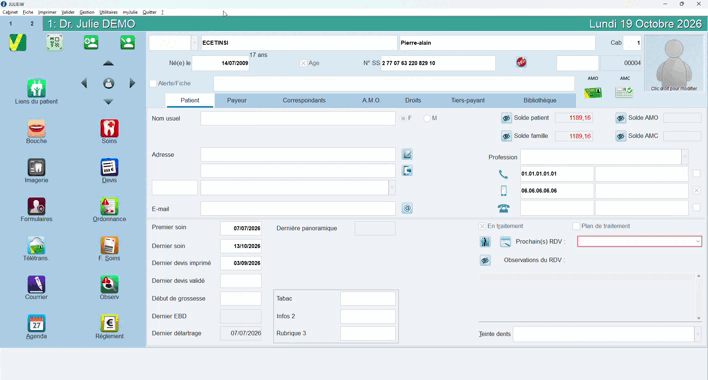
Task: Click the E-mail input field
Action: pyautogui.click(x=298, y=209)
